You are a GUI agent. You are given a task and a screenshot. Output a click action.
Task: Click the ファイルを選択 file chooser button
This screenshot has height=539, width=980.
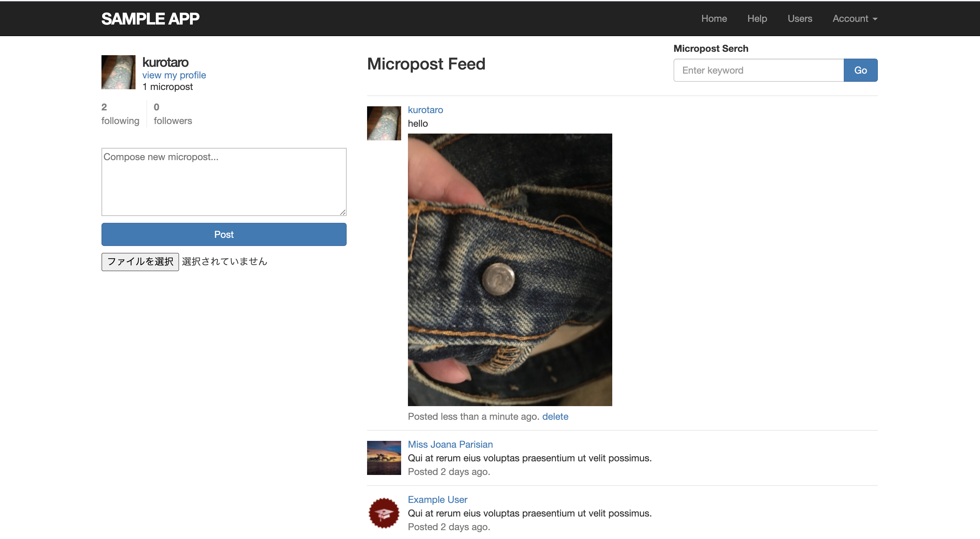tap(140, 262)
